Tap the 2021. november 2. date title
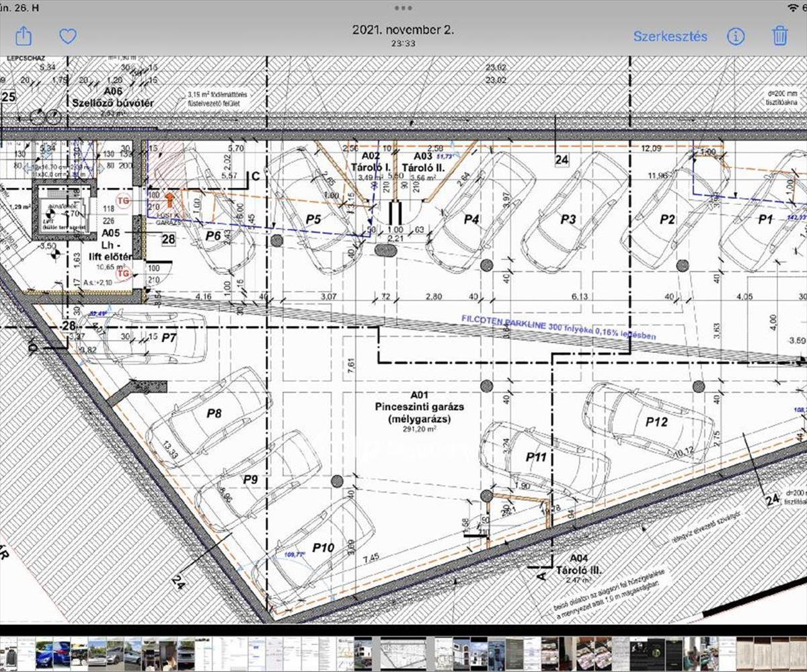Image resolution: width=807 pixels, height=672 pixels. tap(403, 30)
